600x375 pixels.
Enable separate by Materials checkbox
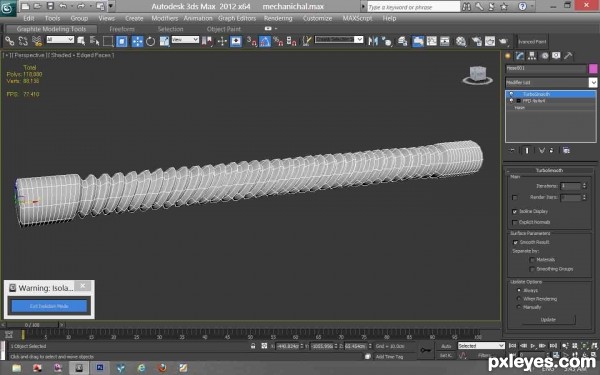coord(532,260)
